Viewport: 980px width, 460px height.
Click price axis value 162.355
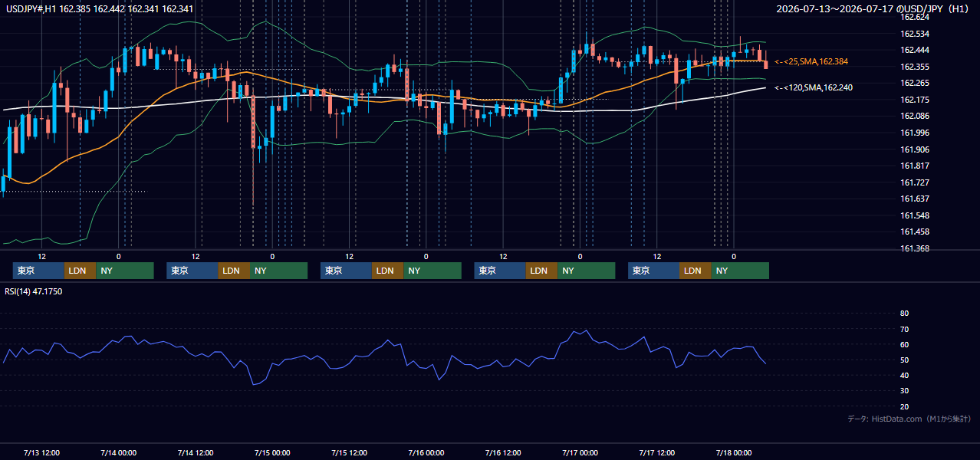pos(914,67)
